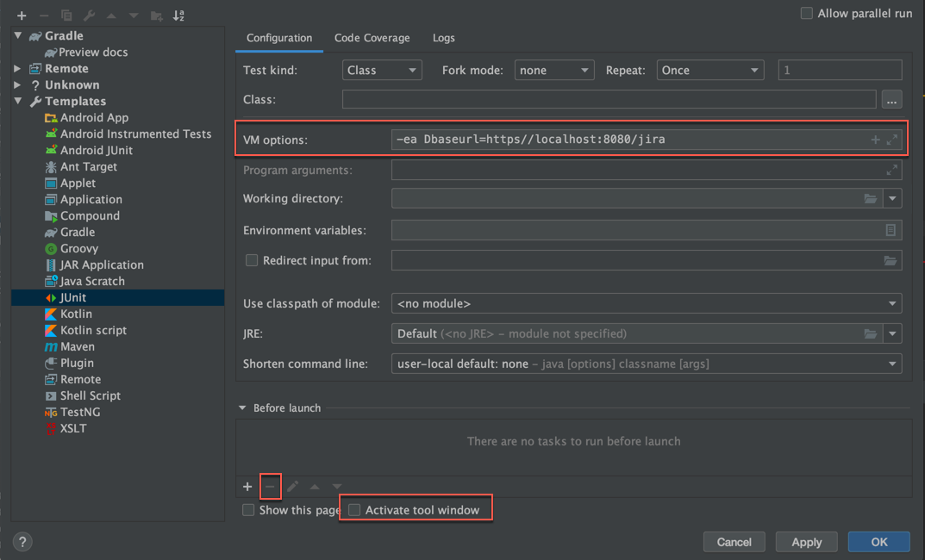
Task: Open the Fork mode dropdown
Action: [x=554, y=70]
